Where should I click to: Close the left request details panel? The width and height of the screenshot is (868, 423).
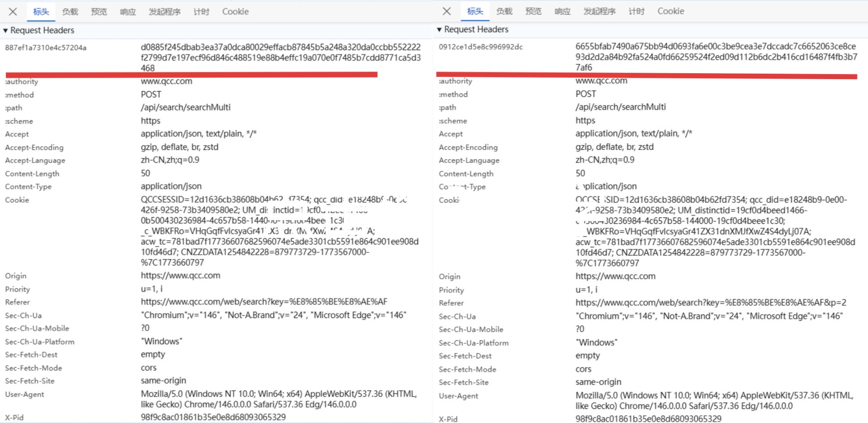pyautogui.click(x=13, y=12)
